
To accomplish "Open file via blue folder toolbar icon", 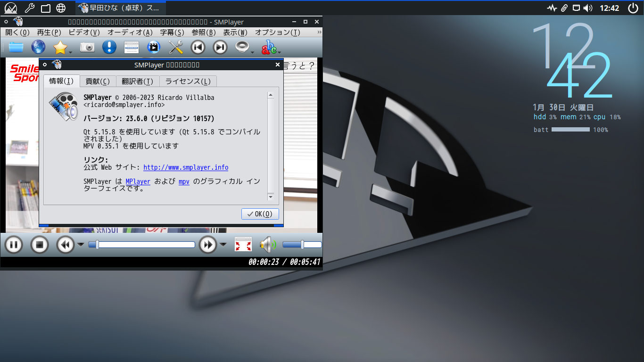I will click(x=16, y=47).
